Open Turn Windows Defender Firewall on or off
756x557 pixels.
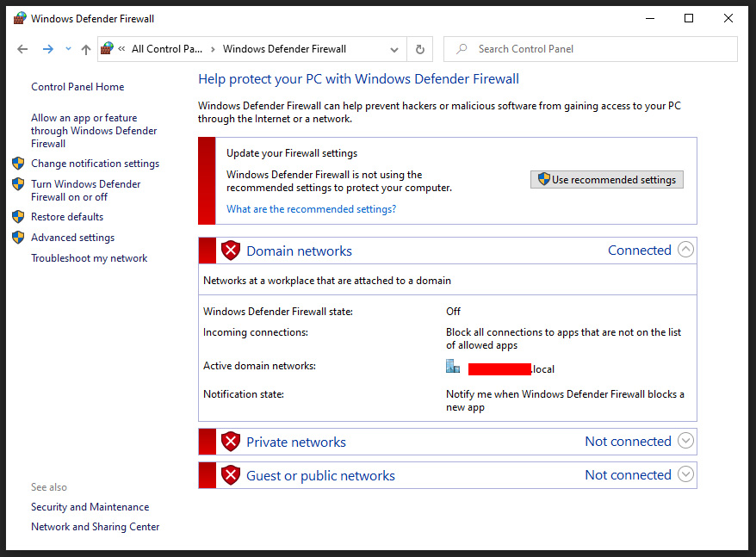[x=86, y=190]
